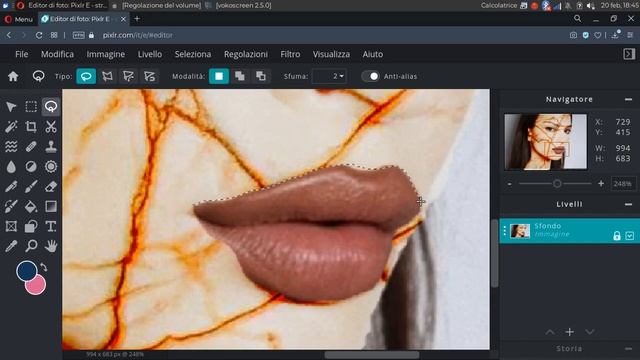The image size is (640, 360).
Task: Select the Cutout scissors tool
Action: tap(51, 127)
